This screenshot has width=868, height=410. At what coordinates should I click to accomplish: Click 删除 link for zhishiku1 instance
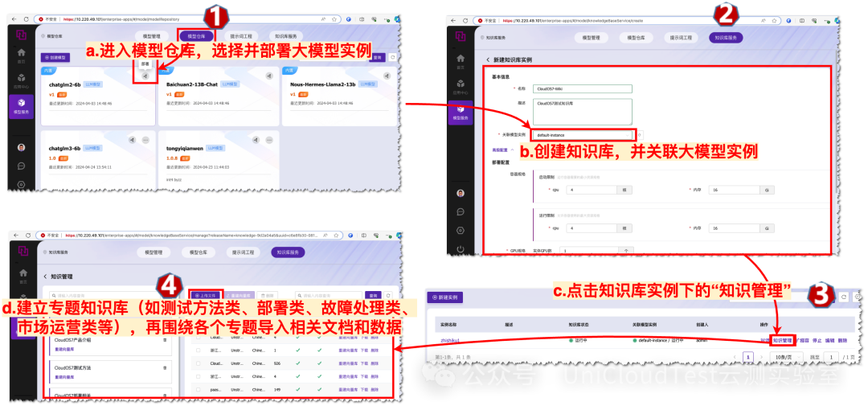842,340
